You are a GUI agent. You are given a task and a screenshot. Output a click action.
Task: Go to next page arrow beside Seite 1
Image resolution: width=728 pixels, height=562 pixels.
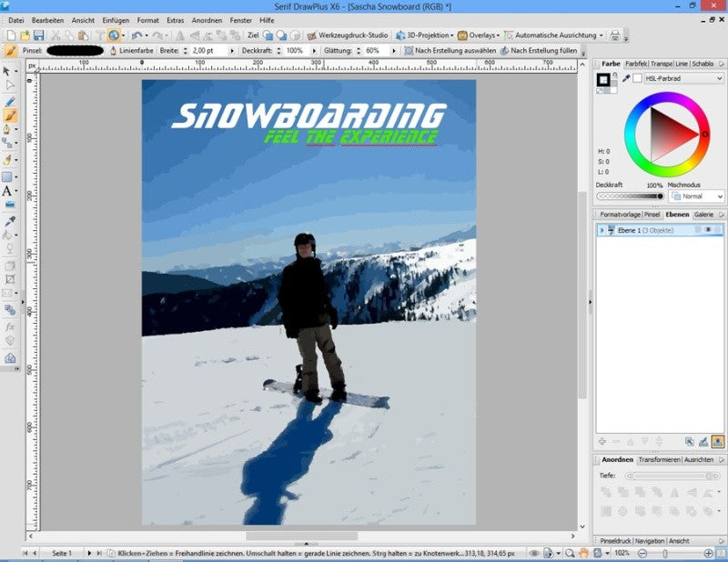(x=89, y=553)
